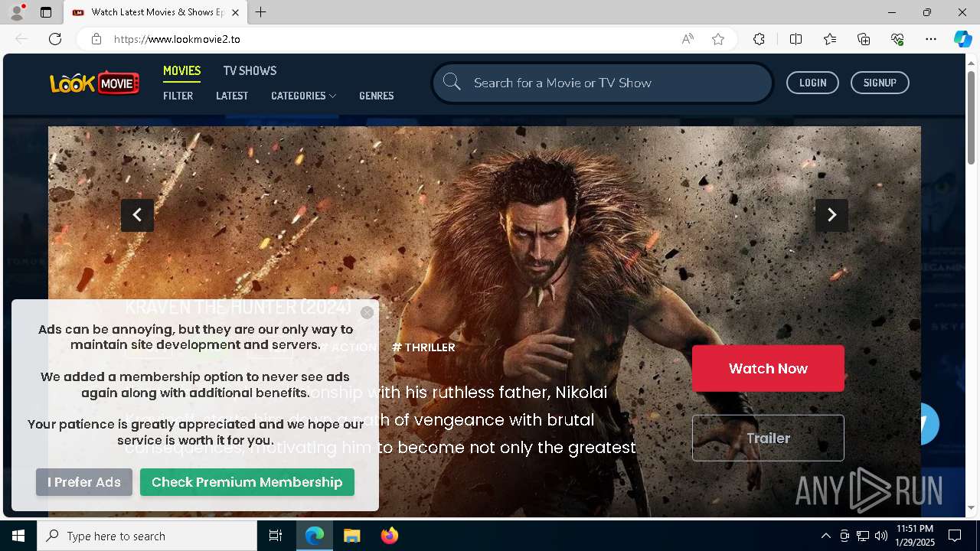Switch to TV SHOWS tab
Image resolution: width=980 pixels, height=551 pixels.
click(x=250, y=70)
